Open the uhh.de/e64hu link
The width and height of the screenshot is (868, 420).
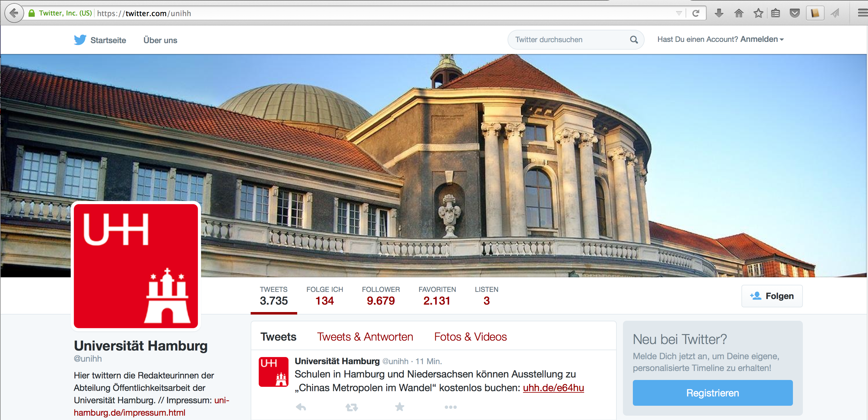553,388
